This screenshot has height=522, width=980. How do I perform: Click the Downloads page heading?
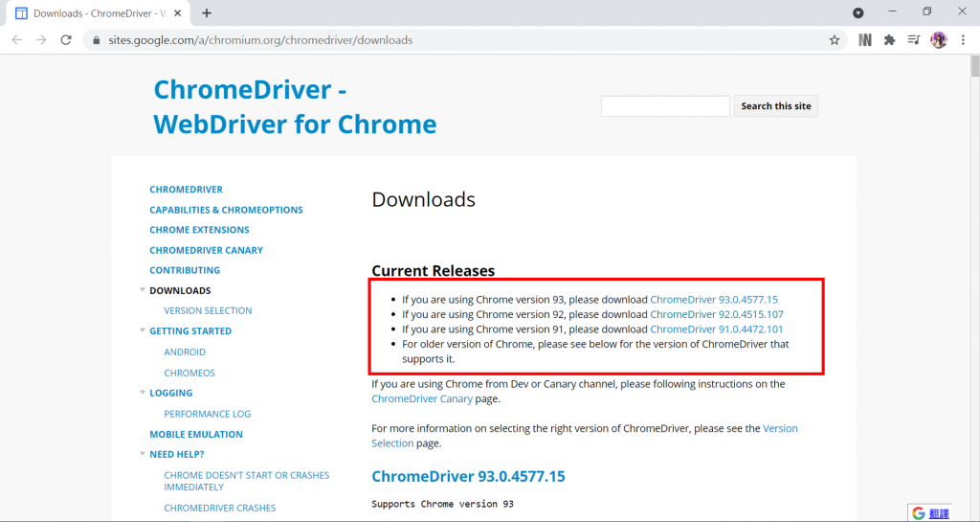[x=423, y=199]
